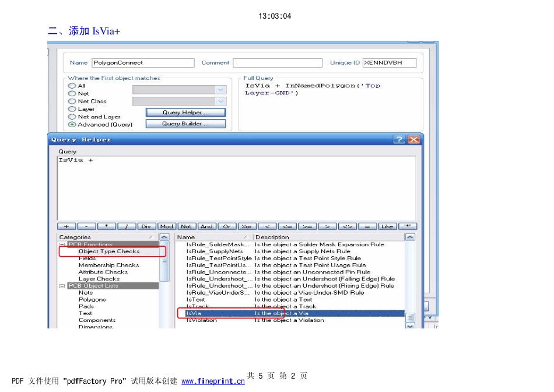
Task: Select Polygons in the categories tree
Action: tap(92, 300)
